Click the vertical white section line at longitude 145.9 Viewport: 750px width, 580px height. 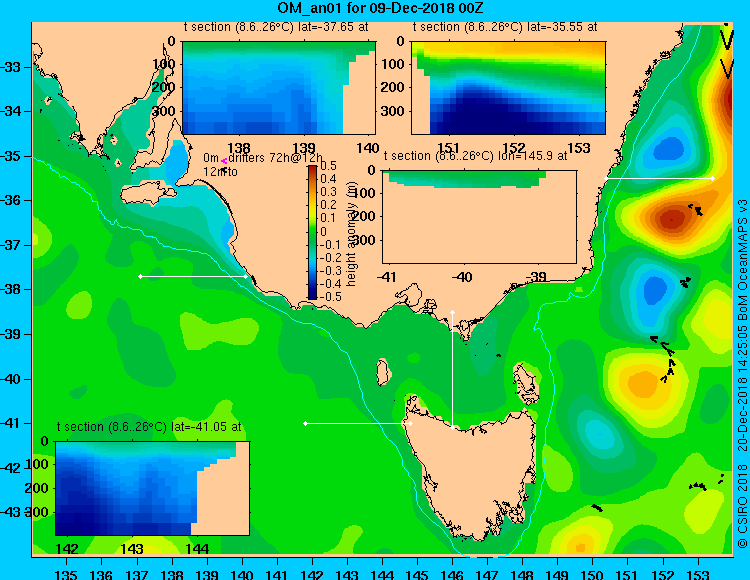[452, 370]
